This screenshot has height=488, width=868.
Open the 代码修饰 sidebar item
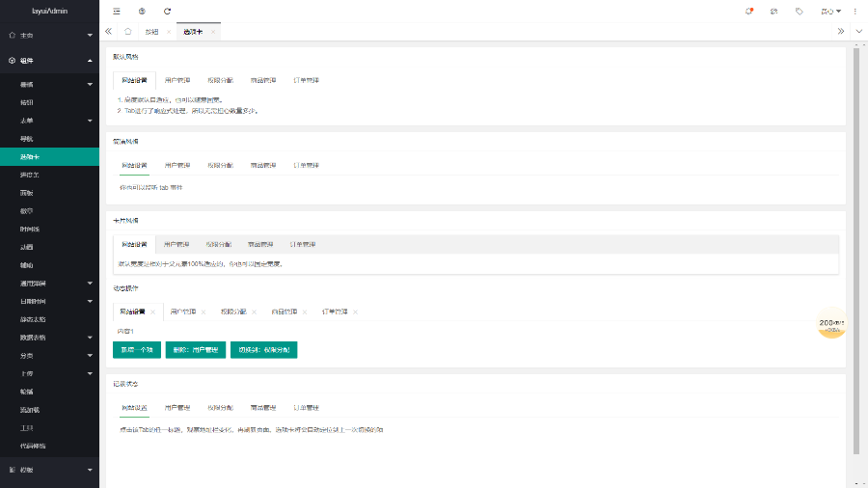point(50,446)
